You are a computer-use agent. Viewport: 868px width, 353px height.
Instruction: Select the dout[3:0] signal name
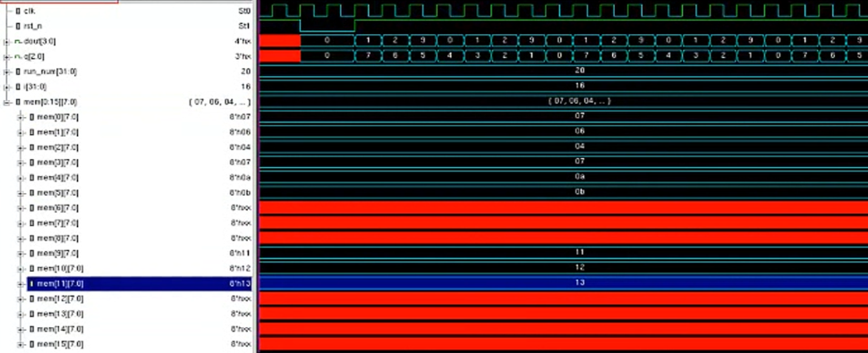39,41
